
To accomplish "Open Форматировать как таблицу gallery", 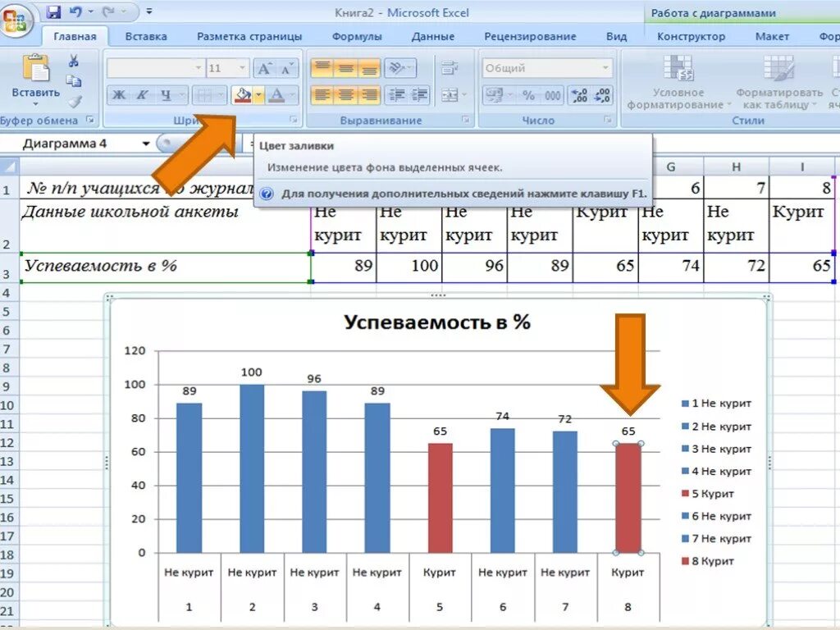I will pos(779,82).
